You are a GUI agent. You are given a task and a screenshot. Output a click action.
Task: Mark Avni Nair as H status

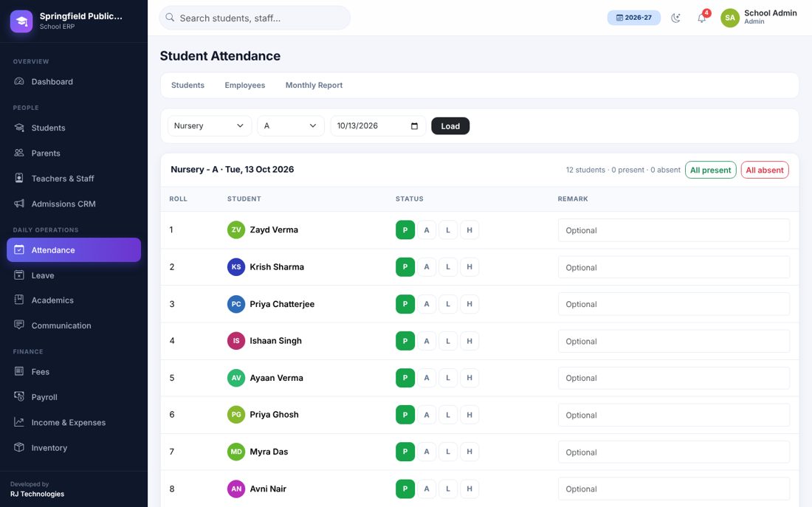(x=469, y=489)
